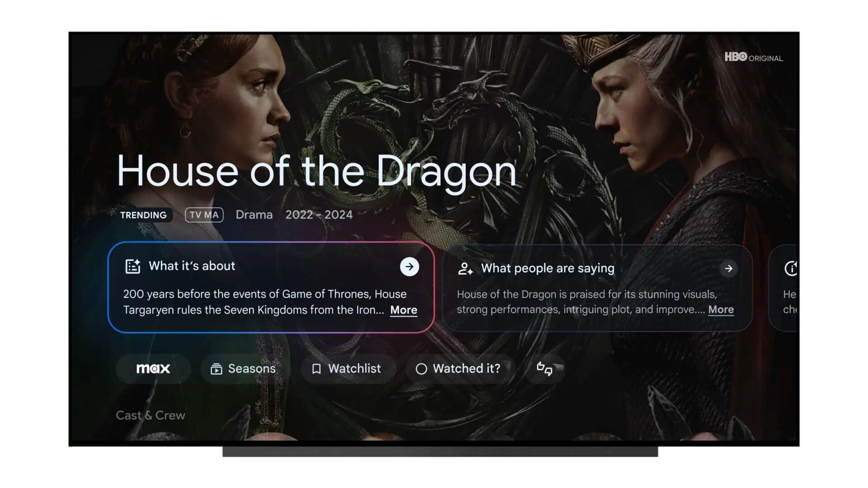Select the Trending label tag
This screenshot has height=488, width=868.
coord(143,215)
